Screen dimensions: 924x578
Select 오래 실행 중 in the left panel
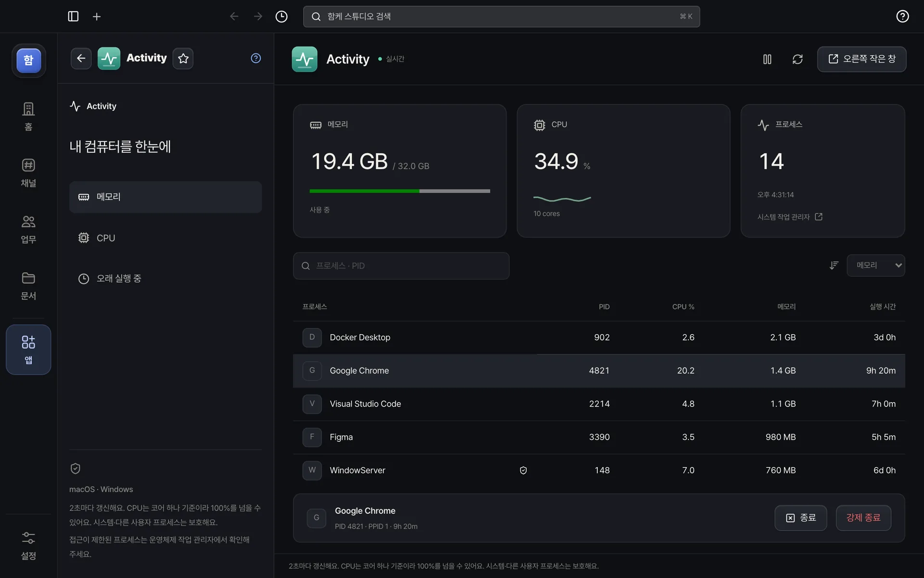166,278
